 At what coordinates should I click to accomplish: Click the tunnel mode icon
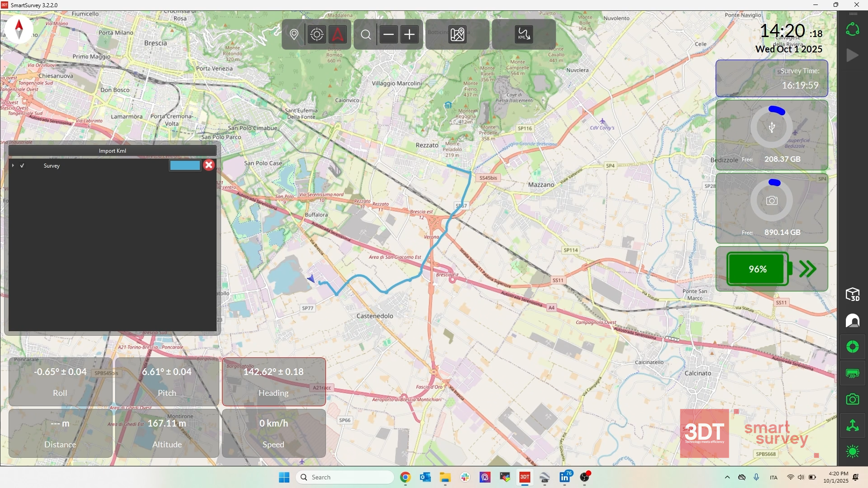(852, 321)
